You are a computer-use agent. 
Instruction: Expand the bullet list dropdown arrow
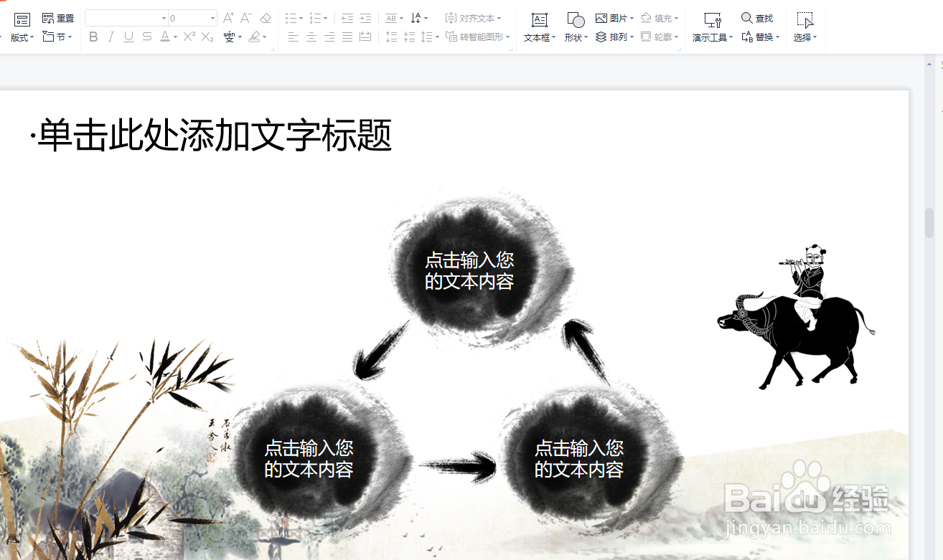(x=301, y=17)
